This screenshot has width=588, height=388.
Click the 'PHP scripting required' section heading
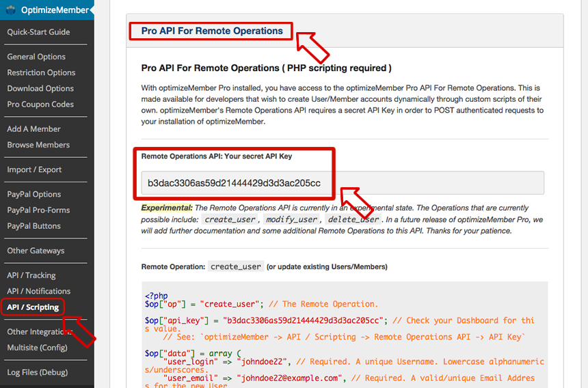click(x=266, y=68)
